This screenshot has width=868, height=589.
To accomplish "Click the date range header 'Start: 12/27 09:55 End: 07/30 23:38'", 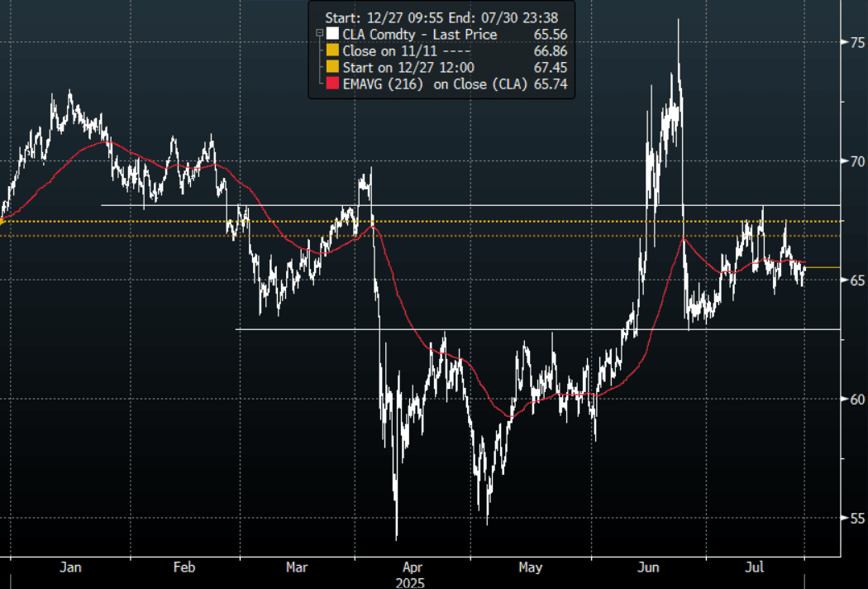I will [x=441, y=17].
